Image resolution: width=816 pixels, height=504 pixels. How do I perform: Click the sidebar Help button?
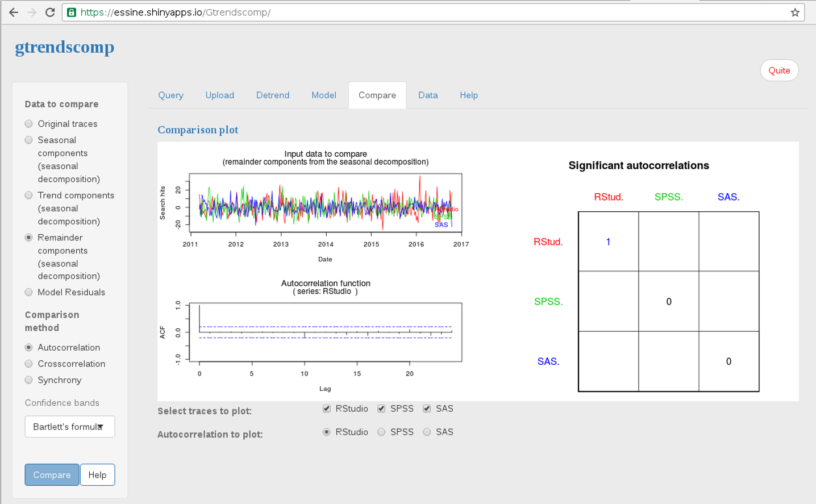97,475
